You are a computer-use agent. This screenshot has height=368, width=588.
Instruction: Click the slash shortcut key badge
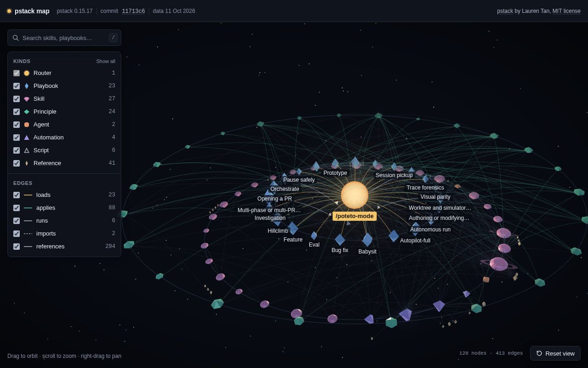(x=113, y=38)
